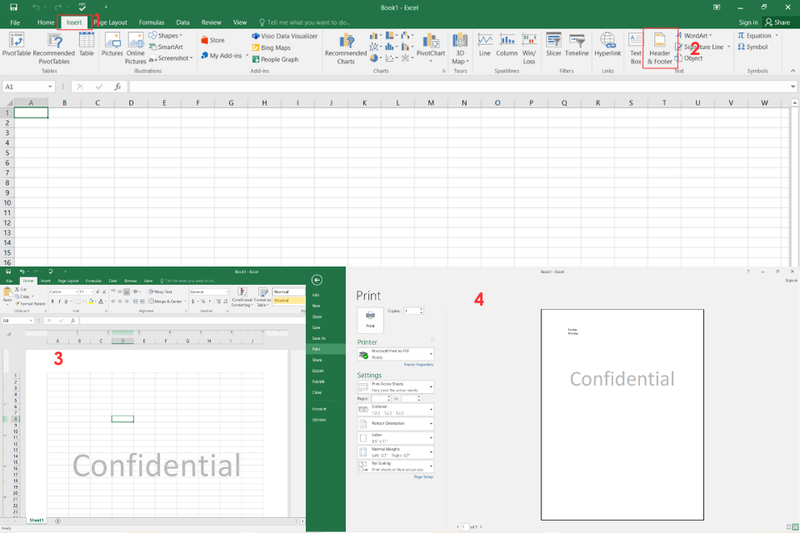Open the 3D Map tool
This screenshot has width=800, height=533.
click(458, 46)
